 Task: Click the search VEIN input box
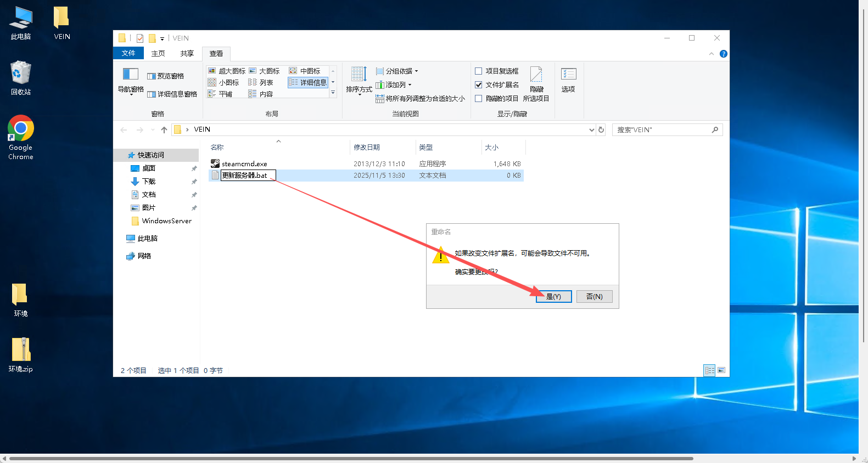(662, 130)
